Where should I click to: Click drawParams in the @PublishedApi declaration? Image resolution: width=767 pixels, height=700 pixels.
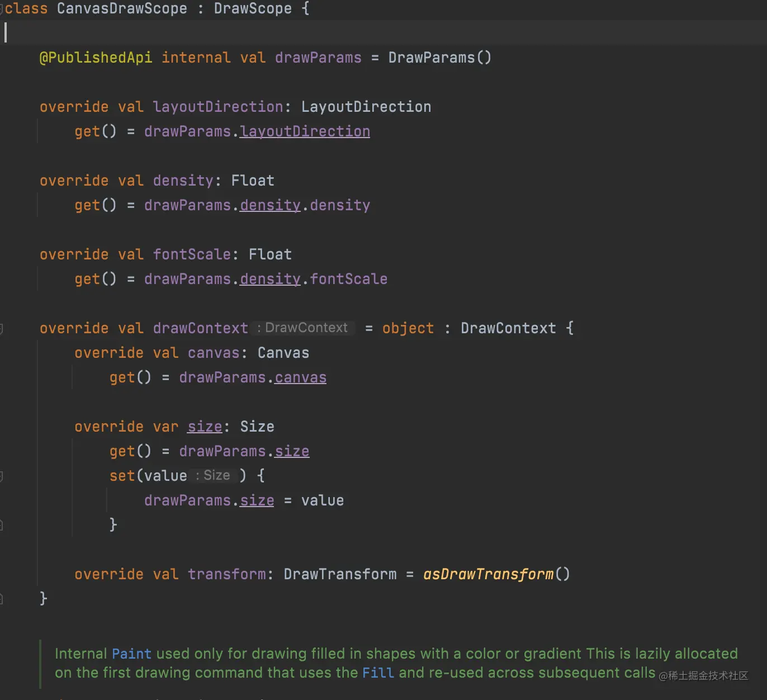coord(318,58)
